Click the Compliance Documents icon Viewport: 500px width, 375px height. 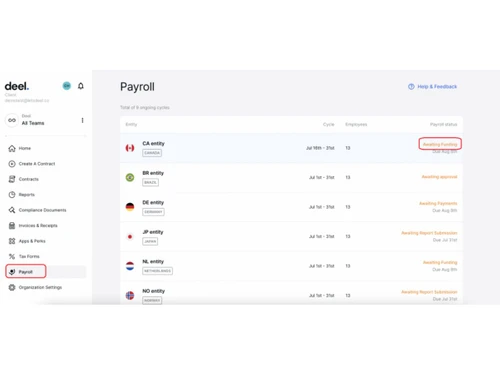click(x=12, y=210)
